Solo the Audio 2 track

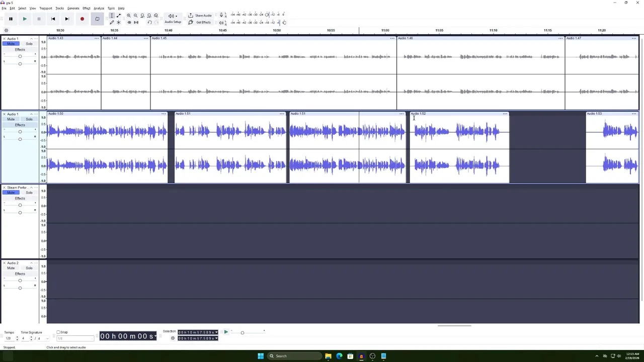[x=29, y=268]
